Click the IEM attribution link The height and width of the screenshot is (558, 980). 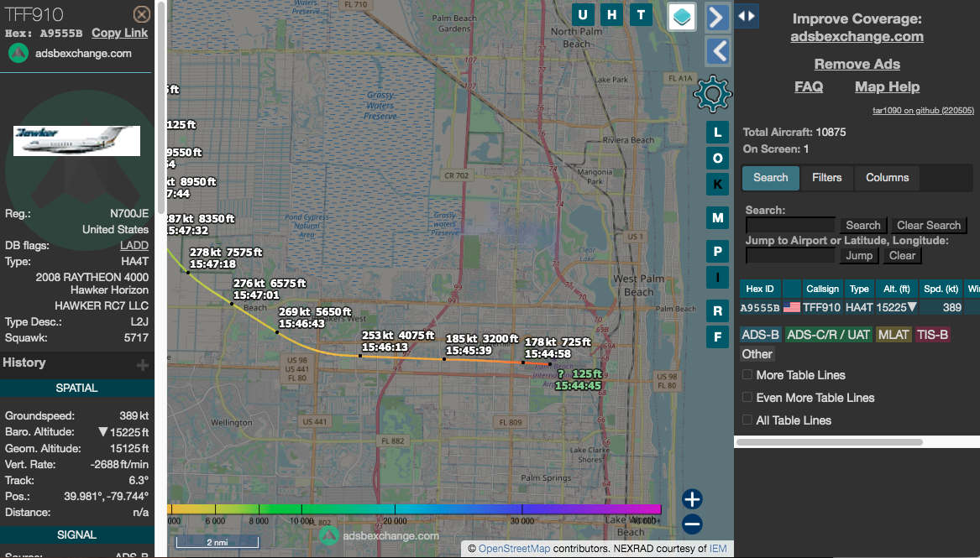pyautogui.click(x=718, y=549)
